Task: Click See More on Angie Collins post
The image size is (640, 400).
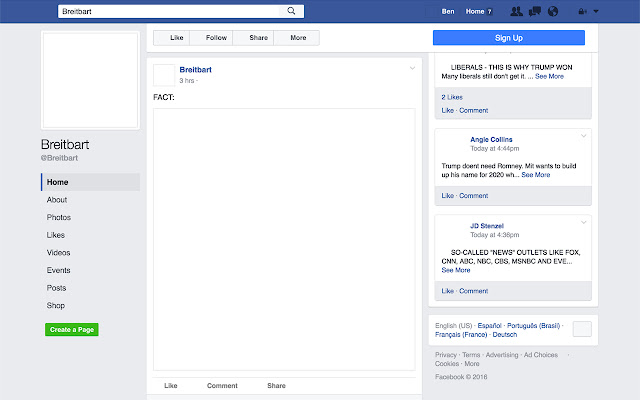Action: pos(535,175)
